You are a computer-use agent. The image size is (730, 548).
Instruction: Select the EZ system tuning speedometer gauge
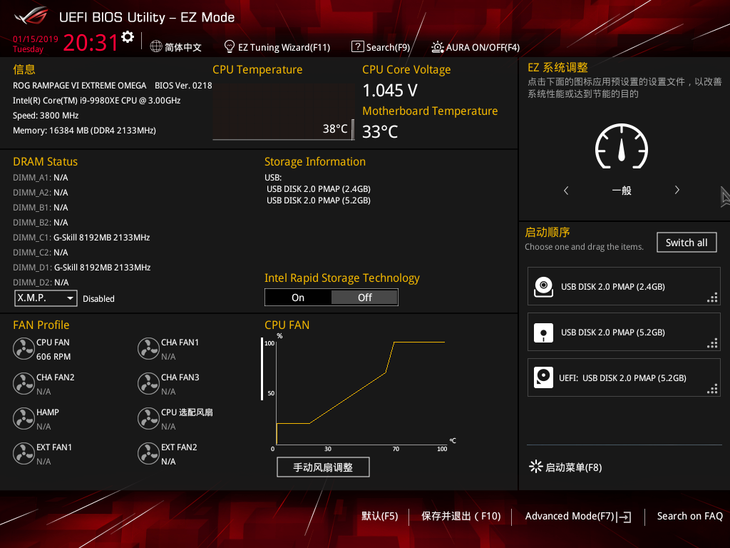tap(622, 147)
